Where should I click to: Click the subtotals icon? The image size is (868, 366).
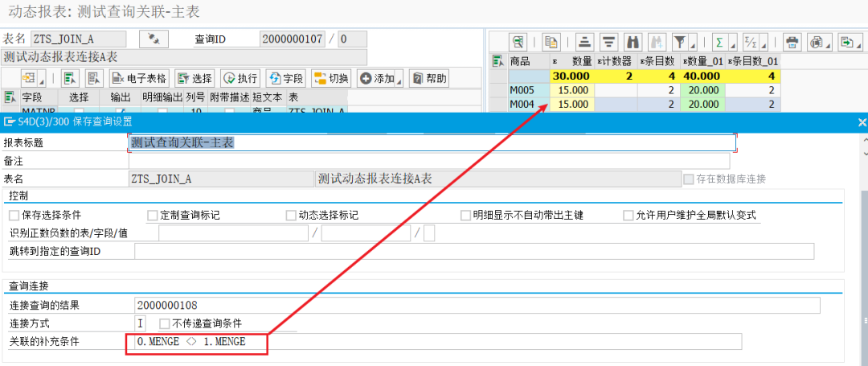(x=750, y=42)
